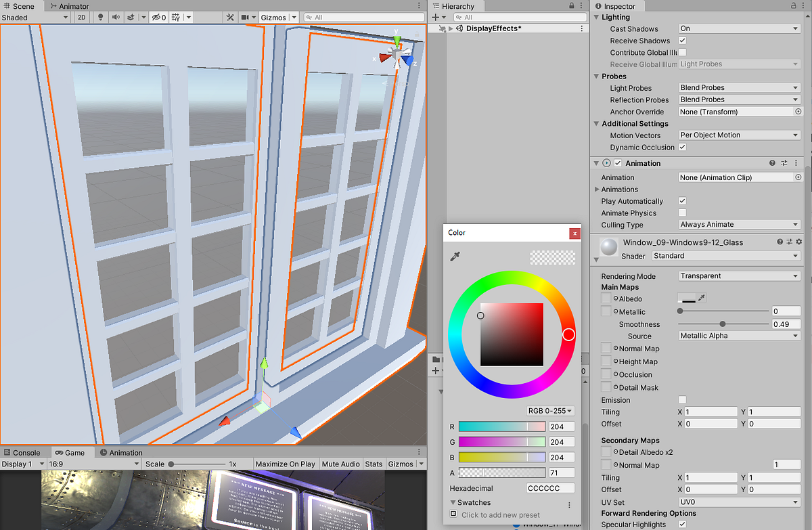Collapse the Probes section in Inspector
The image size is (812, 530).
595,76
